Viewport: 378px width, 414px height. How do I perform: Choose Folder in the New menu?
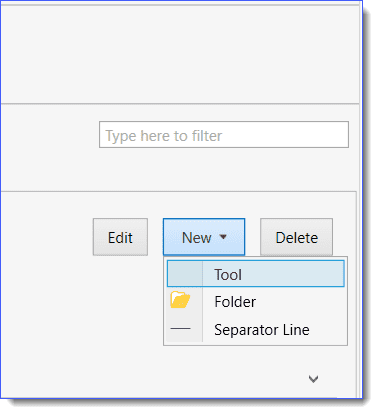coord(256,302)
